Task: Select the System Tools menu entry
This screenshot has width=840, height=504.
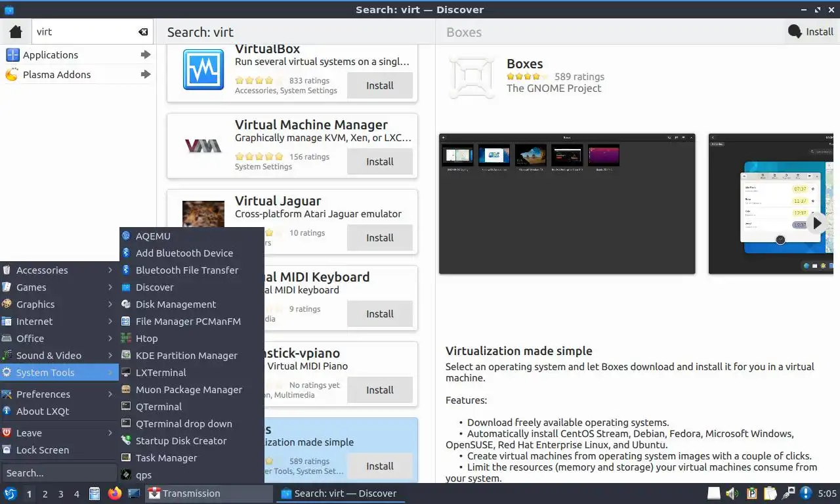Action: click(59, 373)
